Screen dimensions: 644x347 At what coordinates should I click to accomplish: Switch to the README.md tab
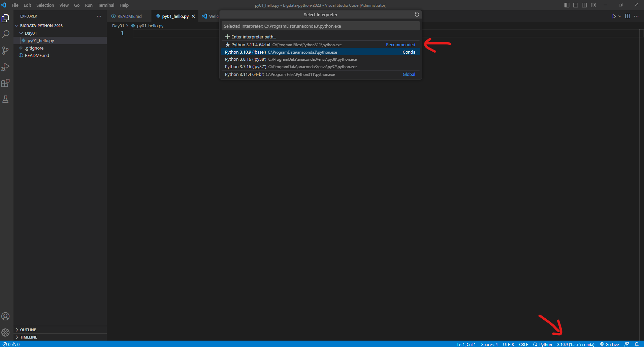point(129,16)
